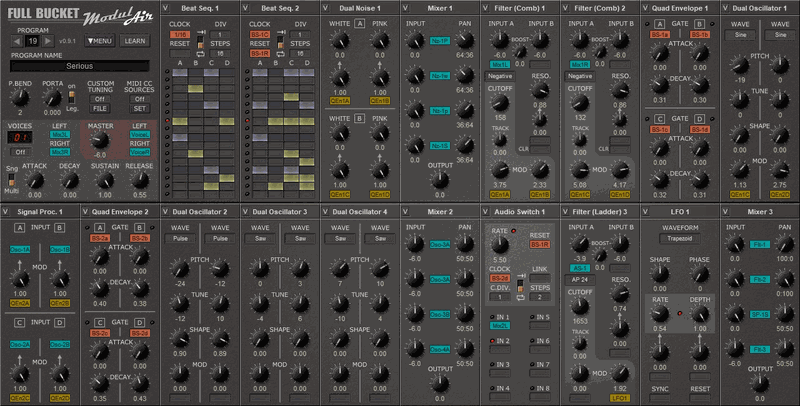Open the Filter (Comb) 1 Negative mode selector
Viewport: 800px width, 406px height.
[x=501, y=76]
